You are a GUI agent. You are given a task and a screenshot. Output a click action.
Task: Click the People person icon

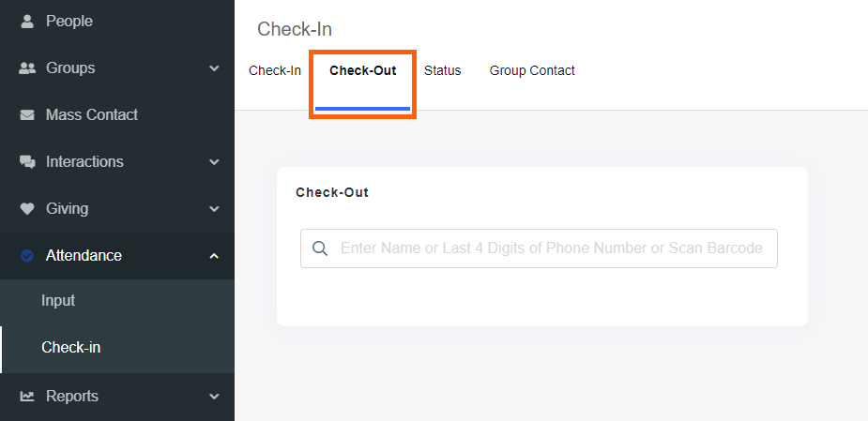point(27,21)
